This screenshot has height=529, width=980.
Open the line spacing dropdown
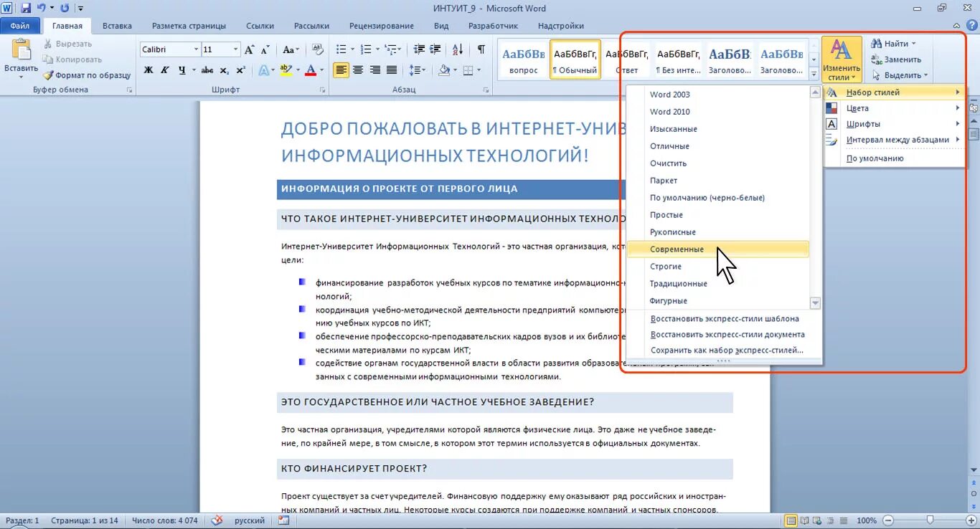(418, 70)
